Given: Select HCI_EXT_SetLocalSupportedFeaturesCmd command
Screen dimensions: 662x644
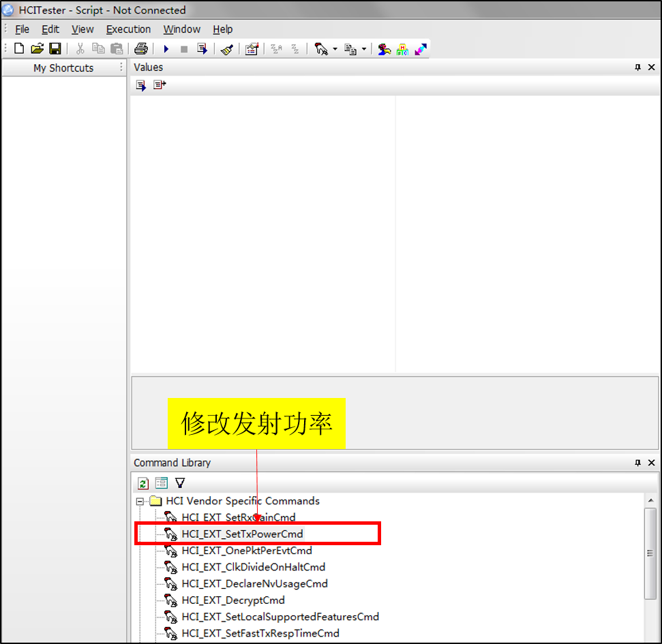Looking at the screenshot, I should 280,617.
